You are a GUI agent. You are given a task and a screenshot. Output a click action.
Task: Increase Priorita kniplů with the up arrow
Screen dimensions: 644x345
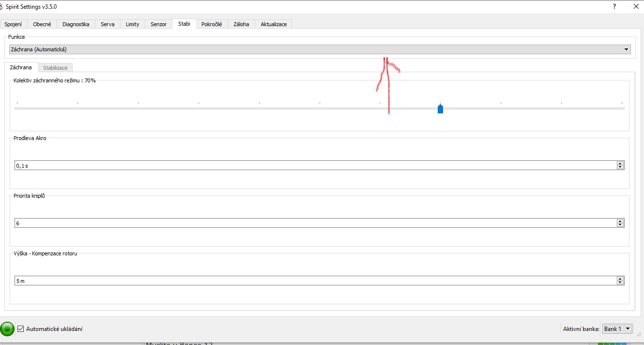click(x=620, y=221)
